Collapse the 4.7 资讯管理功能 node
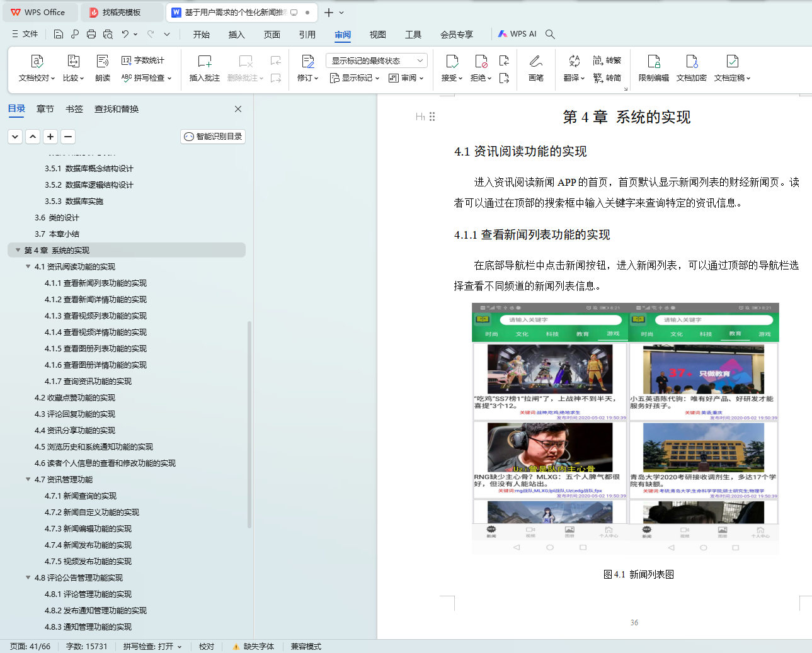 click(28, 479)
